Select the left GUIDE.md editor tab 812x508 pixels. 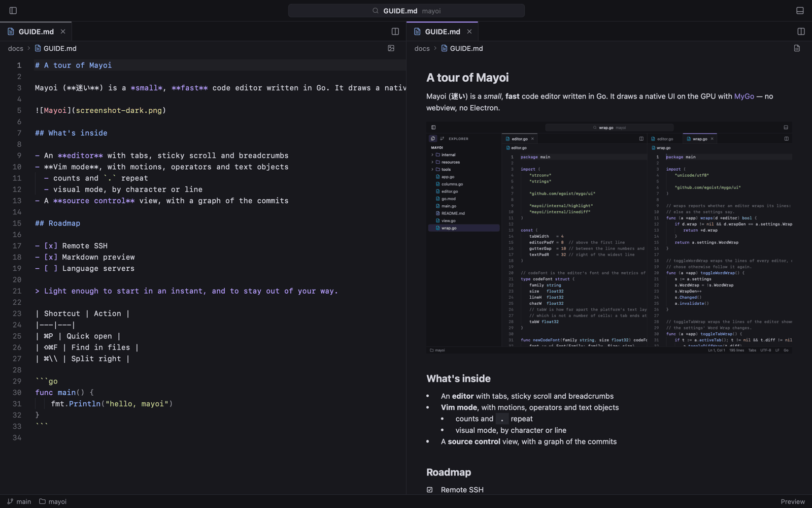point(36,31)
